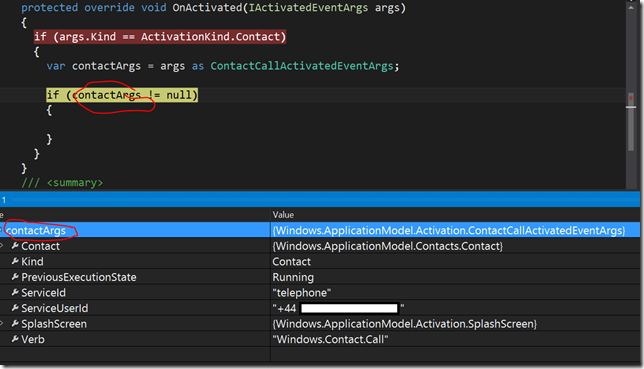Click the blue watch panel title bar
Screen dimensions: 644x369
[320, 200]
